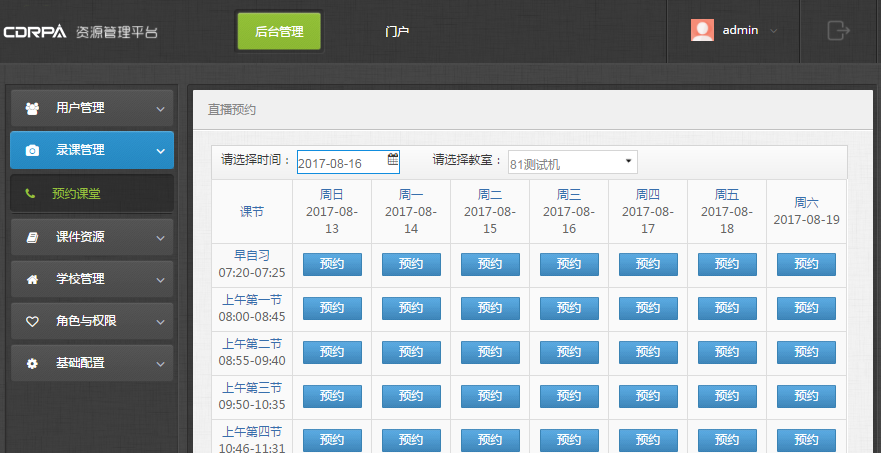Click 预约 for 早自习 on 周日
The image size is (881, 453).
[332, 264]
